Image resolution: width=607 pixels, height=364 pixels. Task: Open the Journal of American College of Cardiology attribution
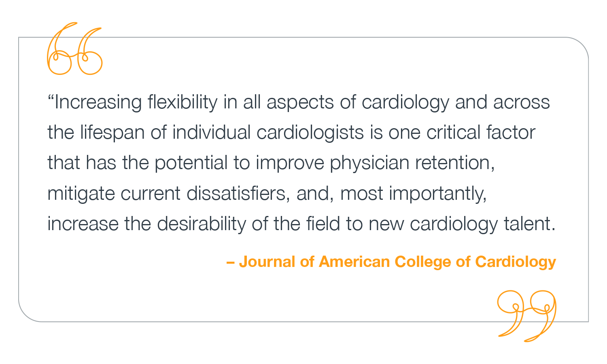(x=391, y=262)
